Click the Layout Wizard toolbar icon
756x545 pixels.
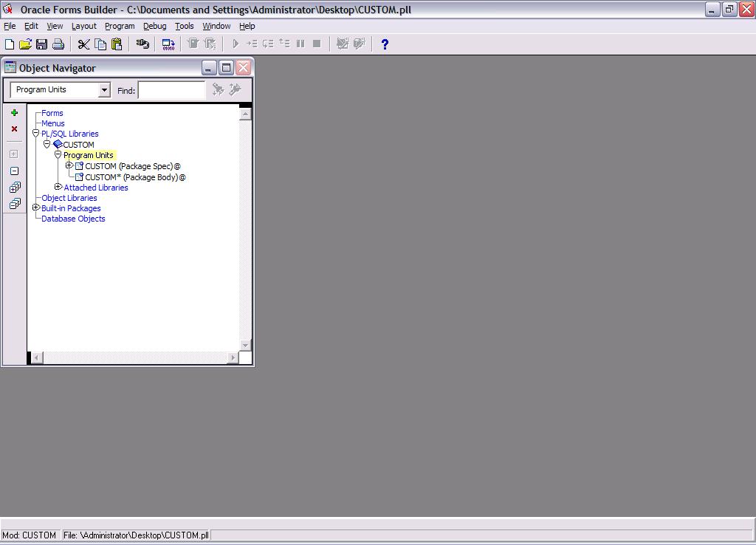click(343, 44)
